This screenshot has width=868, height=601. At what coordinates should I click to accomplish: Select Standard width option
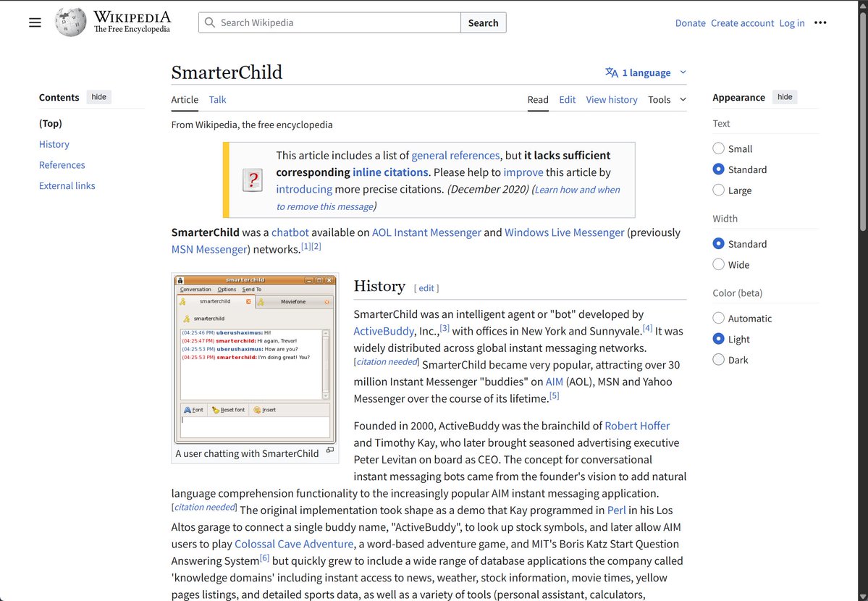pos(719,244)
